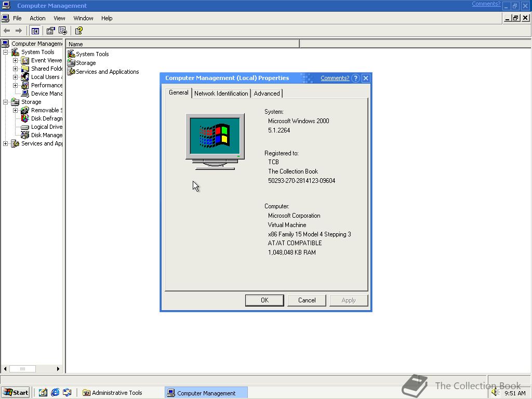Screen dimensions: 532x399
Task: Click Comments? link in Properties dialog
Action: point(335,78)
